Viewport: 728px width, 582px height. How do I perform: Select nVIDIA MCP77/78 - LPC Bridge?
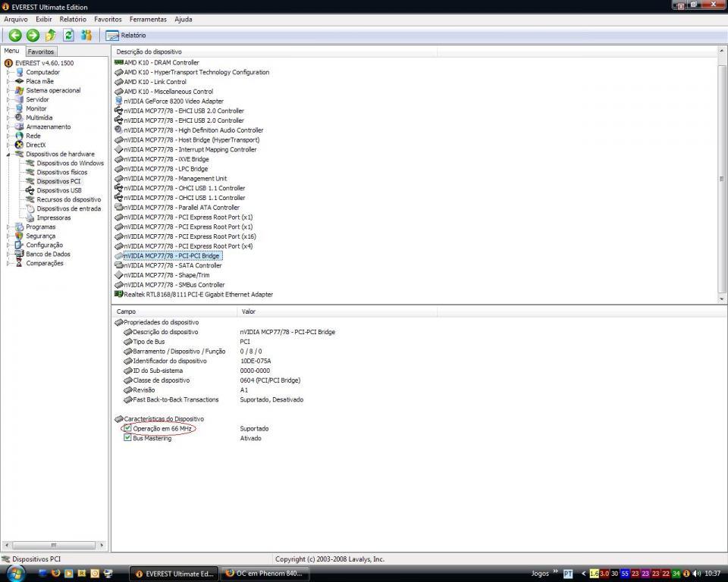[166, 169]
